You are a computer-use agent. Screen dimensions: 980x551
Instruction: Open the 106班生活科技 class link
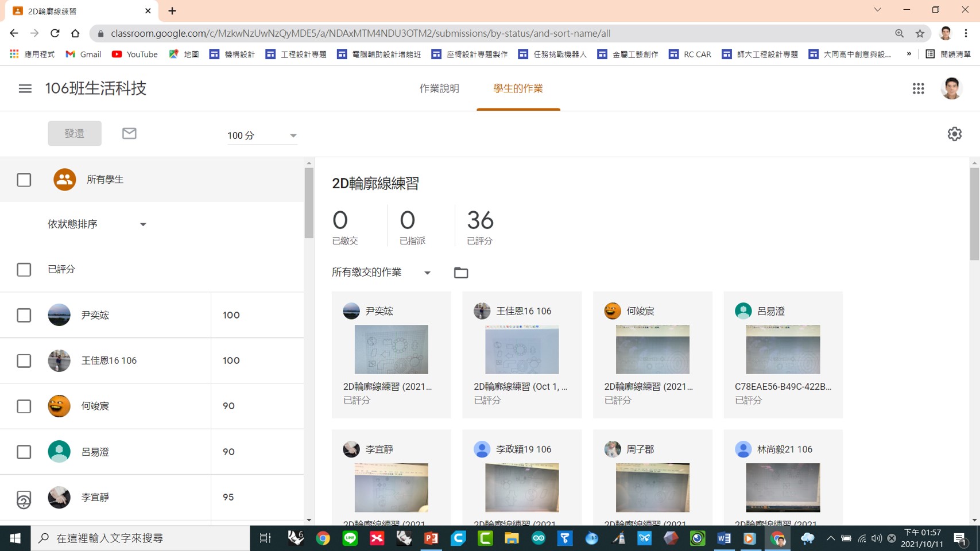(96, 88)
